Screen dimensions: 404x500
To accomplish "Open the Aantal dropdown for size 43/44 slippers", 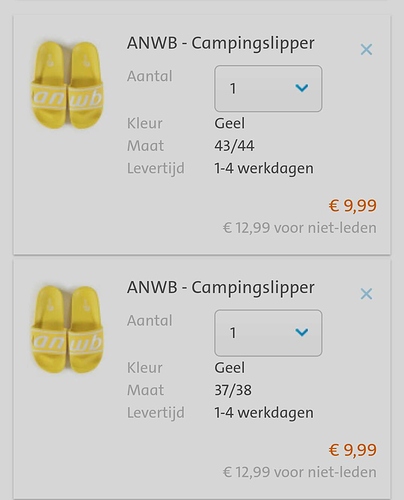I will [268, 88].
